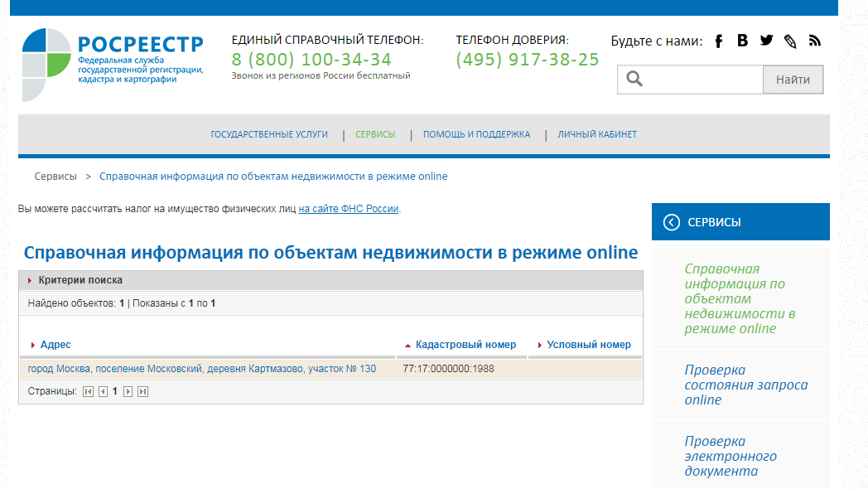Open the RSS feed icon
The height and width of the screenshot is (489, 868).
coord(814,41)
